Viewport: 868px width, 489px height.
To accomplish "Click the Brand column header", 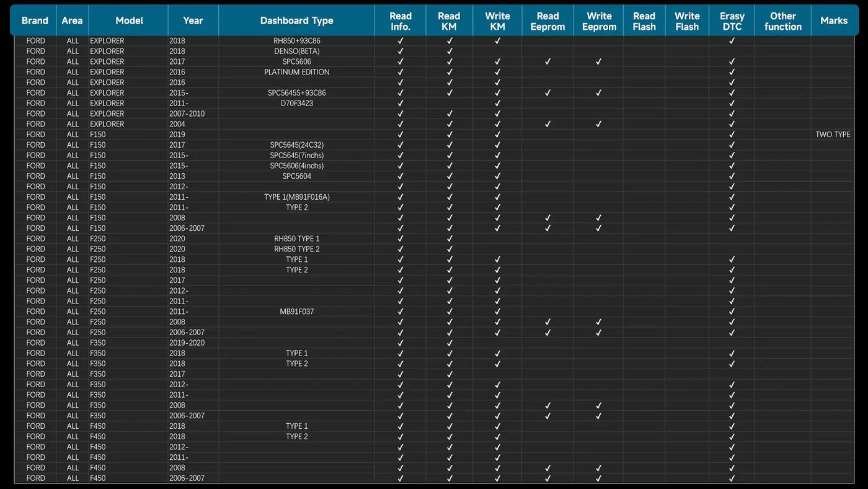I will tap(35, 20).
